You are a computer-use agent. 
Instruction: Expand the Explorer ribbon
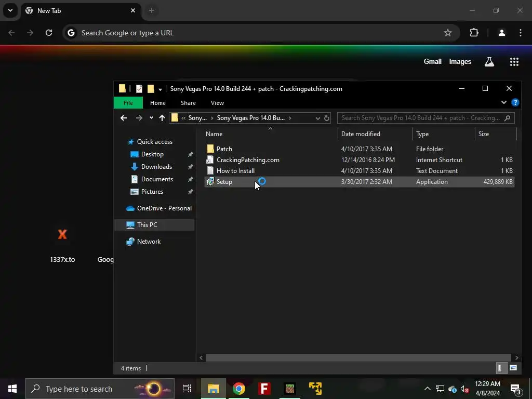pos(504,102)
